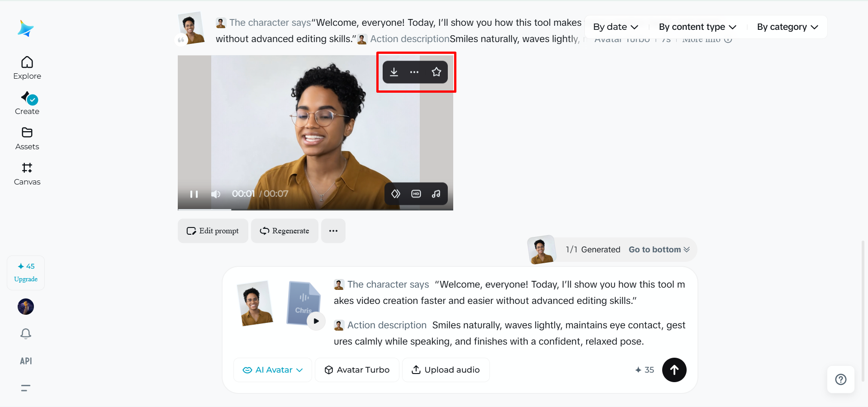Click the Action description label in prompt box
The image size is (868, 407).
click(x=387, y=325)
